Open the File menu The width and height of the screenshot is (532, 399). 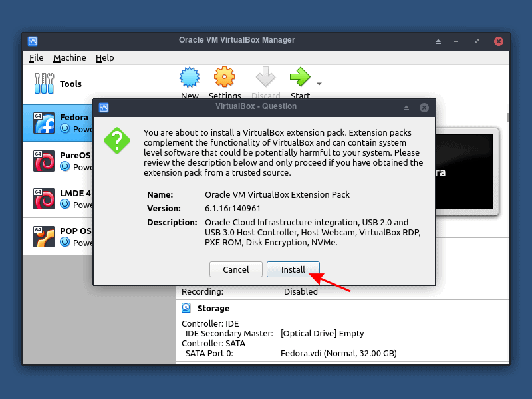pyautogui.click(x=36, y=58)
